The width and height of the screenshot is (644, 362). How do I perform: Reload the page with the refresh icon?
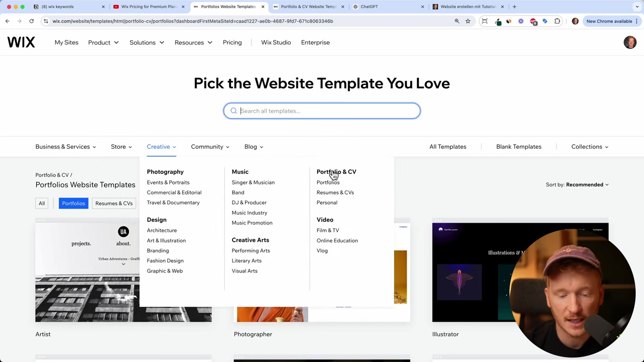click(31, 21)
